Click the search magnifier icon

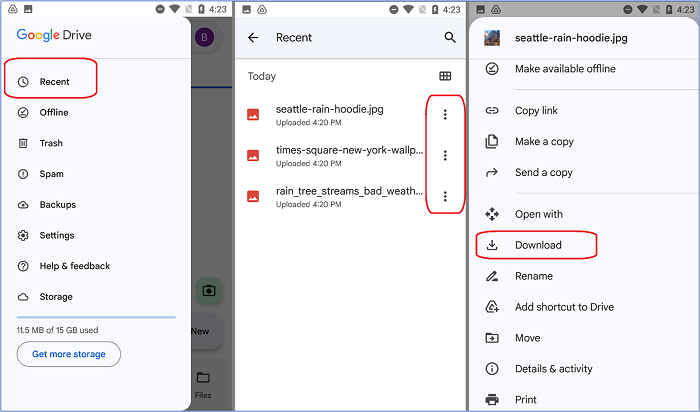(450, 38)
